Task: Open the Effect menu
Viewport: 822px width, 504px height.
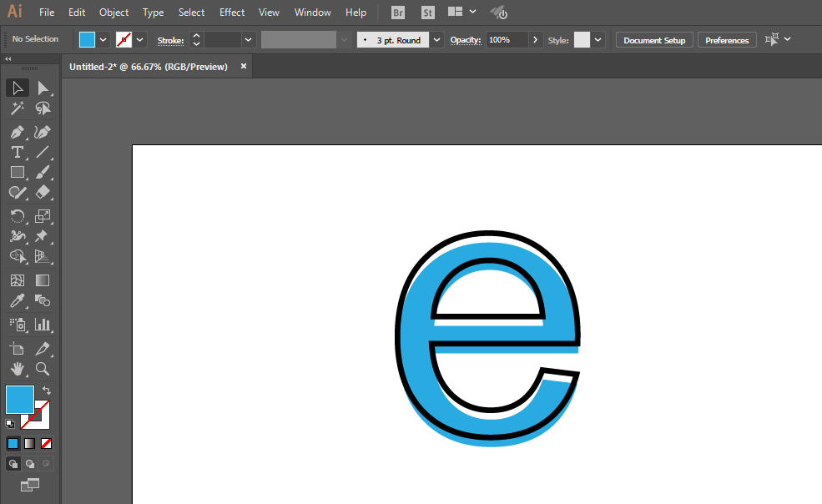Action: [x=232, y=13]
